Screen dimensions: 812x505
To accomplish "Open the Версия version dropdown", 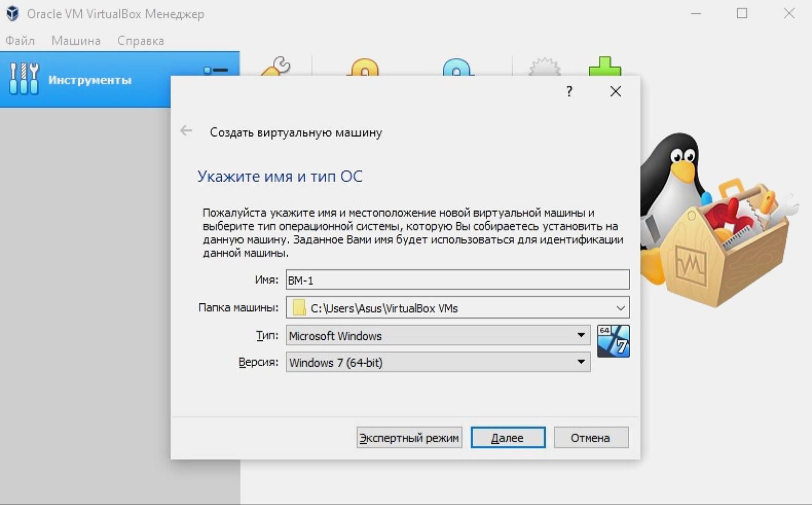I will click(438, 362).
